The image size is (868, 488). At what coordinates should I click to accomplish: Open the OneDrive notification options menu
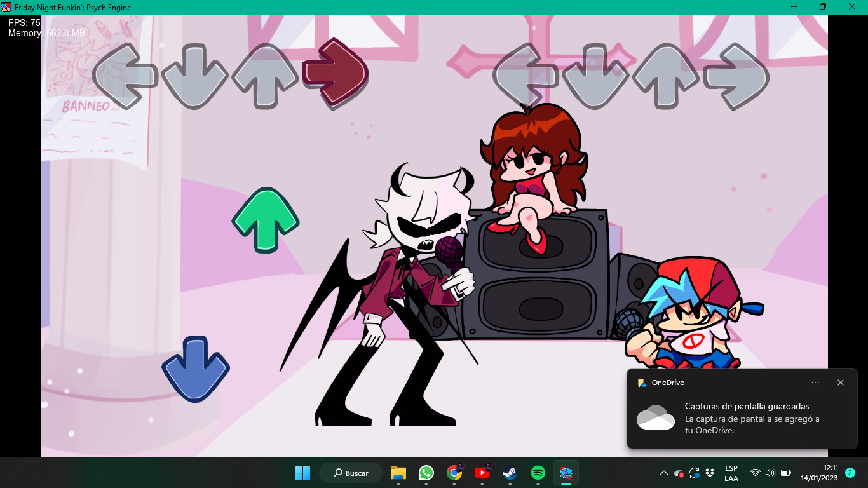pos(815,383)
